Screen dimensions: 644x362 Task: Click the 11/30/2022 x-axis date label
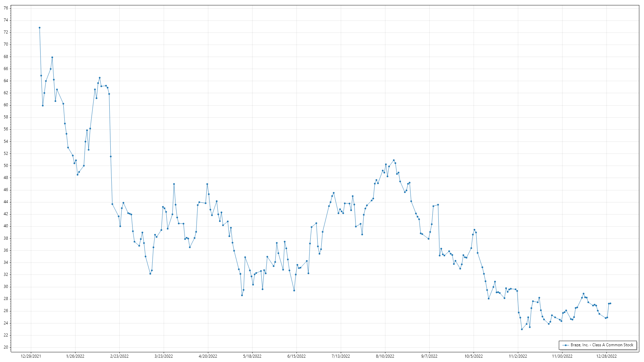click(562, 356)
